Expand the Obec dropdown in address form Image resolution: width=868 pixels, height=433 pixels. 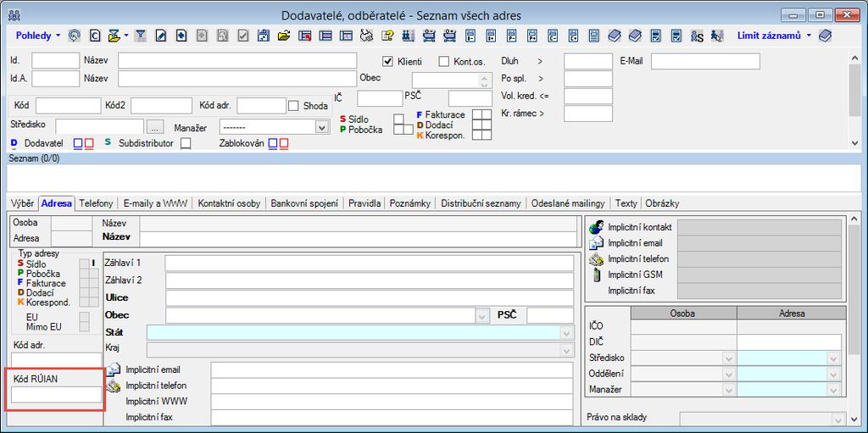point(481,315)
